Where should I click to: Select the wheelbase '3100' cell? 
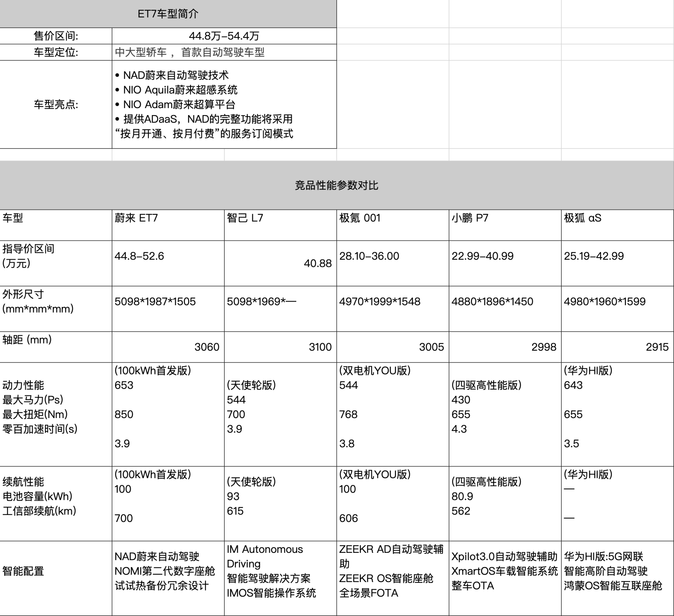point(280,347)
